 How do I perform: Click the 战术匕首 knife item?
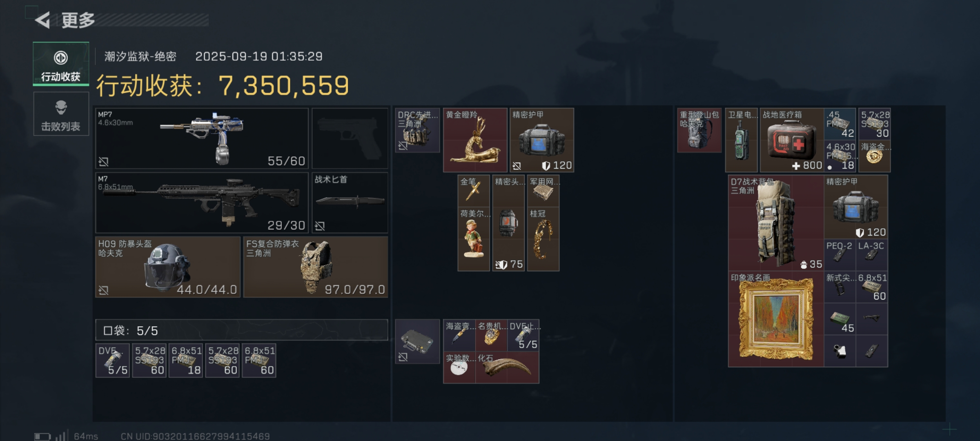[x=350, y=203]
